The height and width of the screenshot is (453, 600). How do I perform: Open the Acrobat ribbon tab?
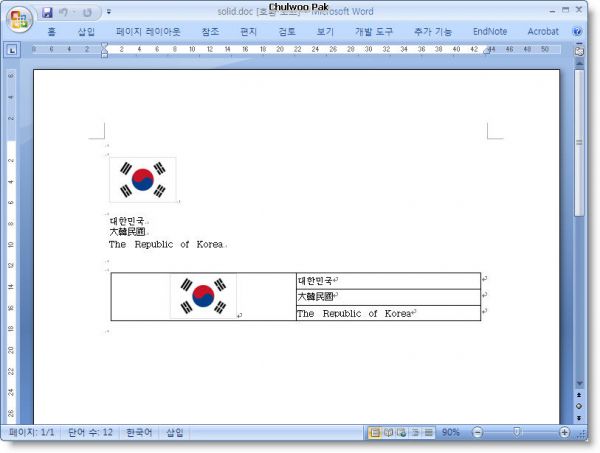pos(543,31)
